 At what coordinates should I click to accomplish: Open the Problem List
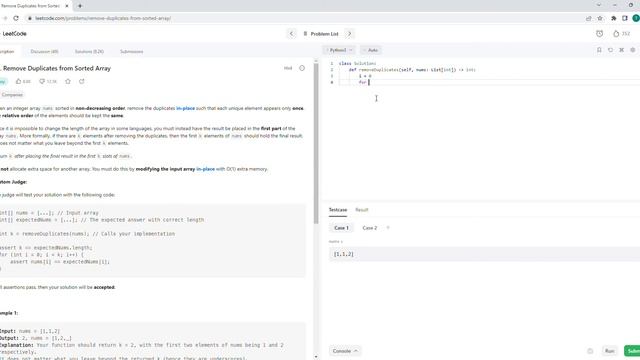coord(321,34)
